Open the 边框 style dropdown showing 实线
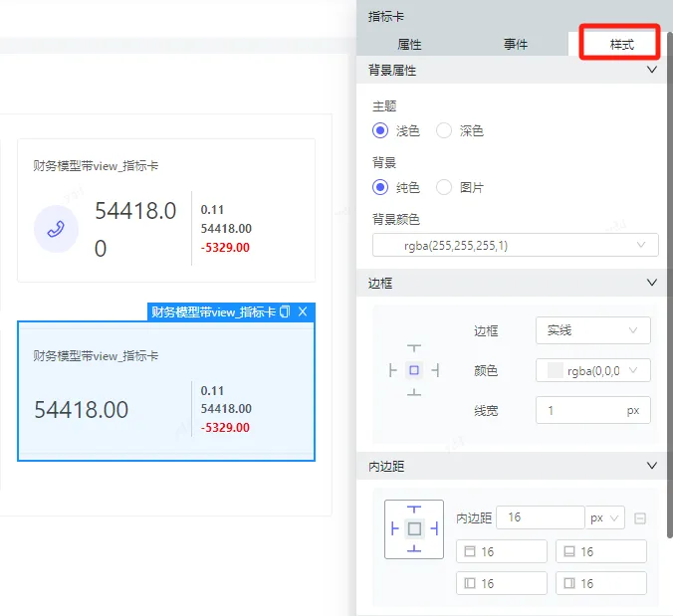Viewport: 673px width, 616px height. pyautogui.click(x=593, y=330)
